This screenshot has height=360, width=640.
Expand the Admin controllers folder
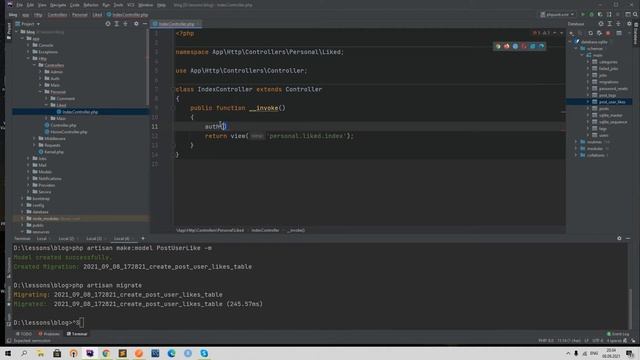point(40,72)
